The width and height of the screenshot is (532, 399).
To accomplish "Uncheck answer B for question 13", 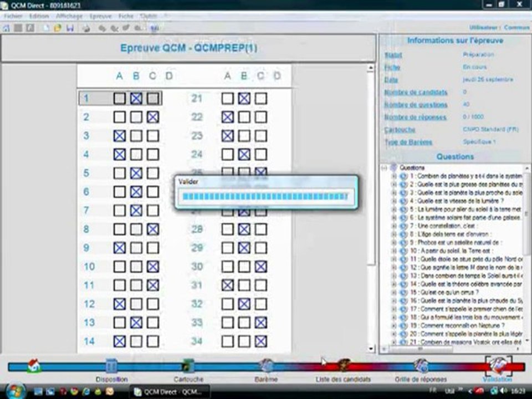I will coord(136,323).
